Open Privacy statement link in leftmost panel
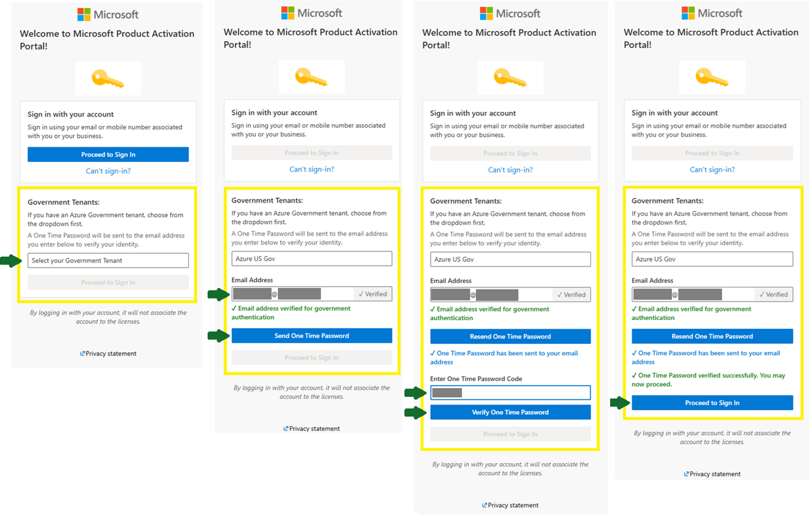812x516 pixels. 108,354
